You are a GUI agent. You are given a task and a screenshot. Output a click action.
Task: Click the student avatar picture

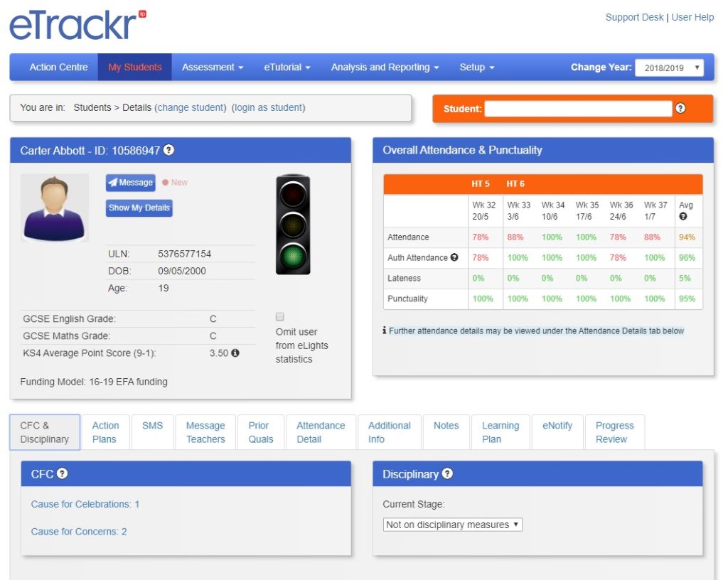(x=55, y=208)
